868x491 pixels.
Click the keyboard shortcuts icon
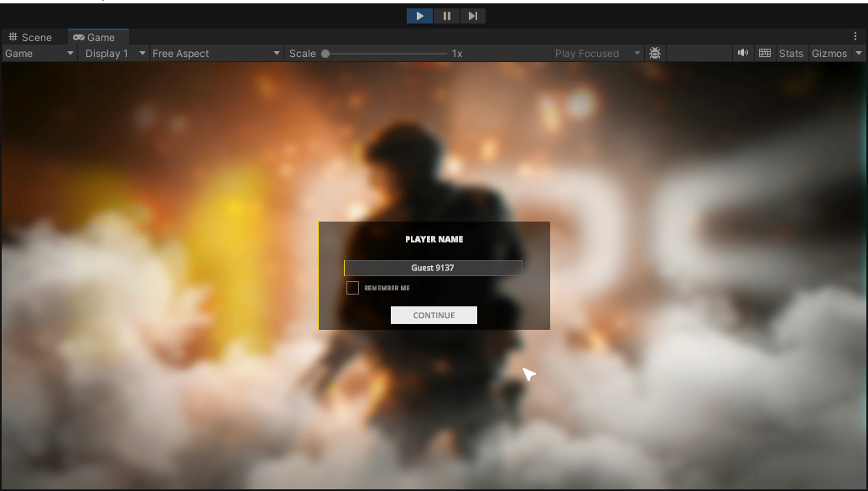[x=764, y=53]
